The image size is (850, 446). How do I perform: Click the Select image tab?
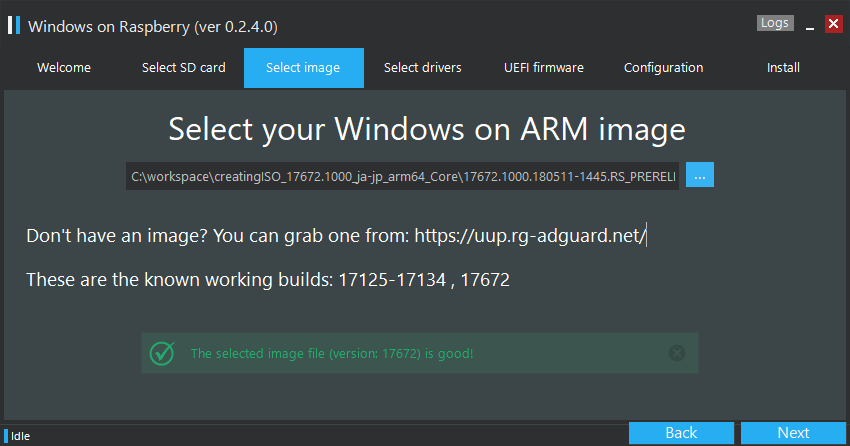pos(304,68)
